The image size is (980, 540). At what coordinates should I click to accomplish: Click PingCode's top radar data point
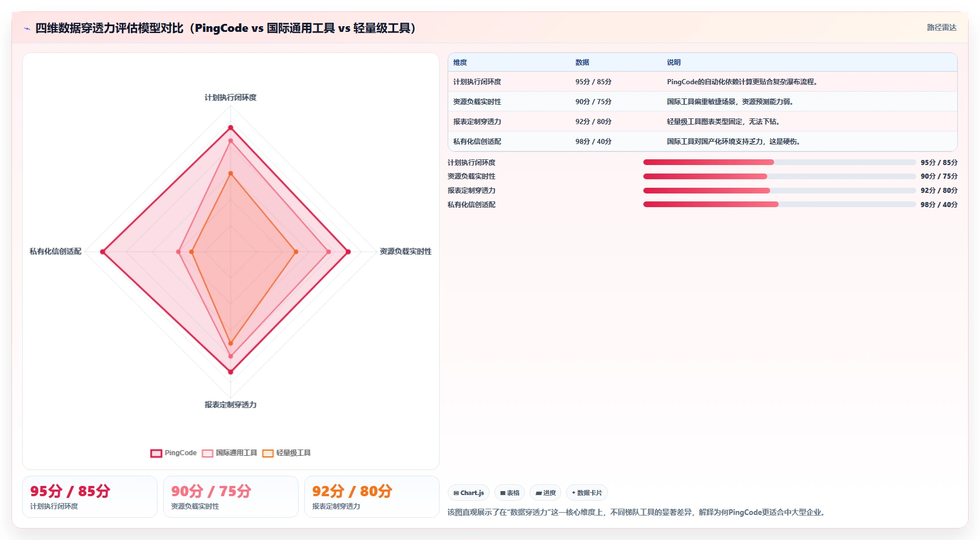pyautogui.click(x=230, y=127)
